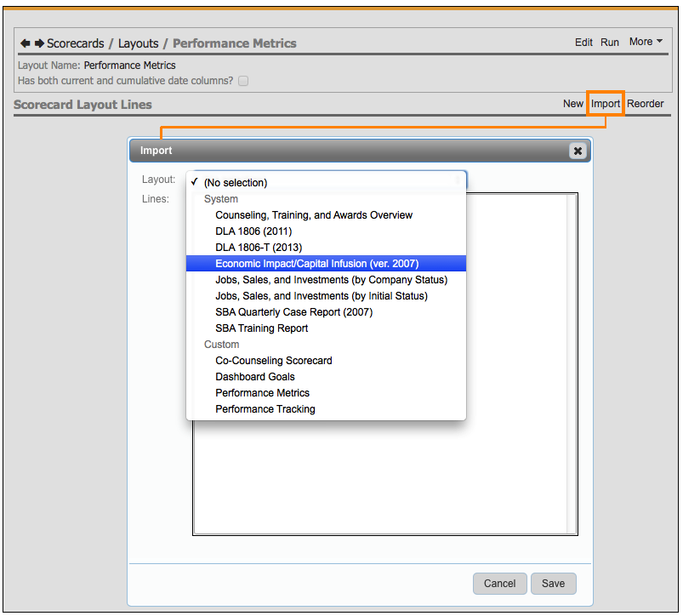Image resolution: width=683 pixels, height=616 pixels.
Task: Open the Reorder link
Action: [645, 104]
